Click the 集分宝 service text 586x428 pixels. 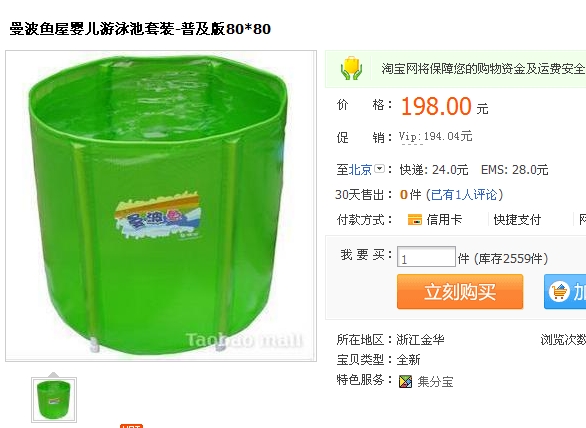(x=435, y=382)
